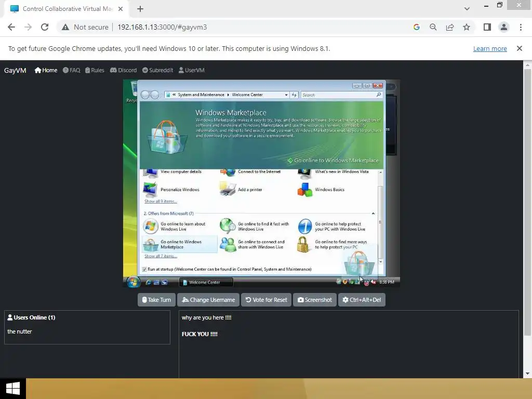The image size is (532, 399).
Task: Open Internet Explorer from Vista quick launch
Action: click(x=148, y=282)
